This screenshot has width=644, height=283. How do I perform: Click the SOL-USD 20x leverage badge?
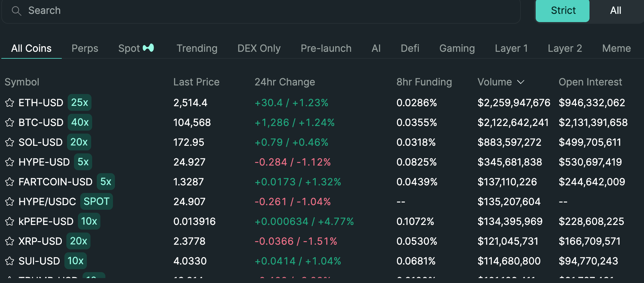79,142
